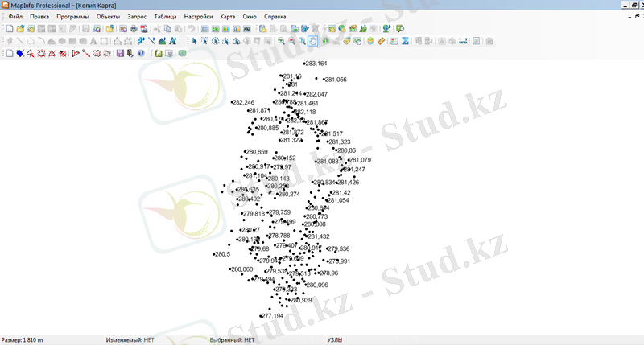The height and width of the screenshot is (345, 644).
Task: Open the Окно menu
Action: click(x=250, y=17)
